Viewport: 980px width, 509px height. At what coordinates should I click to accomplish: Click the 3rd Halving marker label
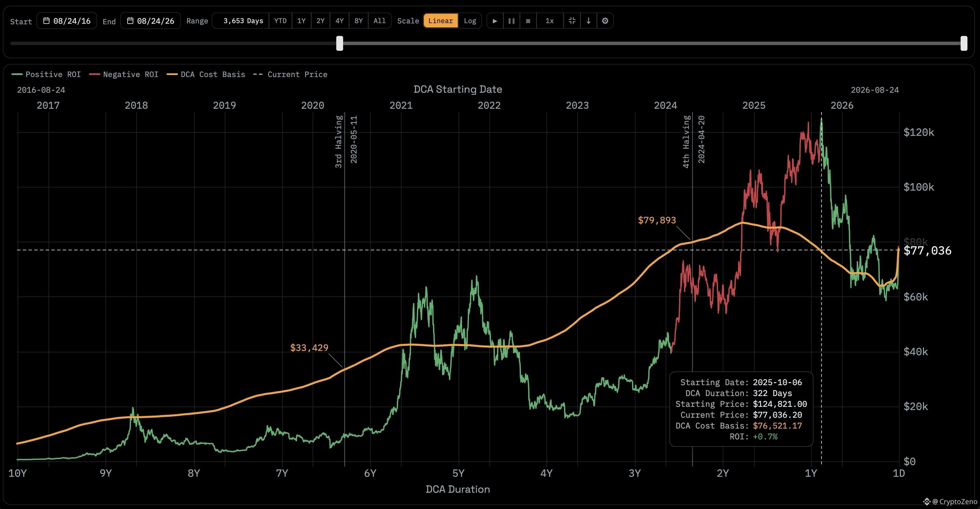pyautogui.click(x=339, y=142)
